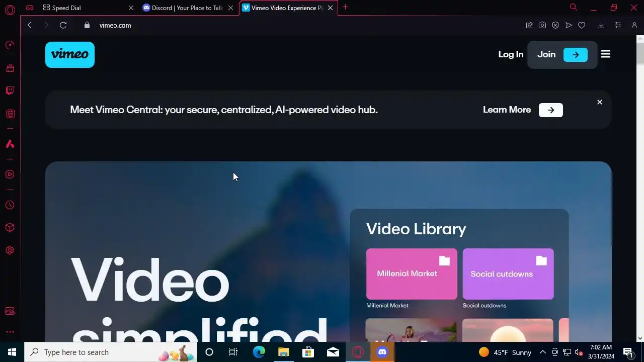Go back to previous page
The width and height of the screenshot is (644, 362).
click(x=30, y=25)
